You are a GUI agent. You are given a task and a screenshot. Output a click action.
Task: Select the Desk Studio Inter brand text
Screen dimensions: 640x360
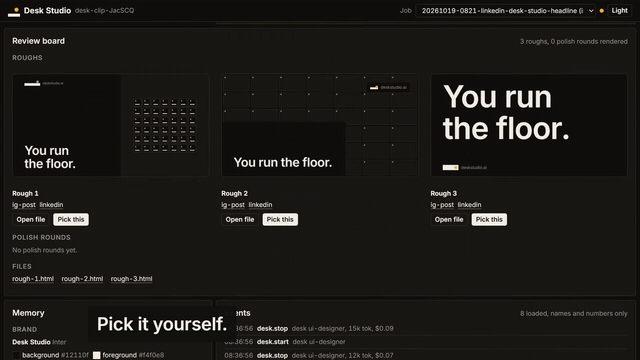39,342
